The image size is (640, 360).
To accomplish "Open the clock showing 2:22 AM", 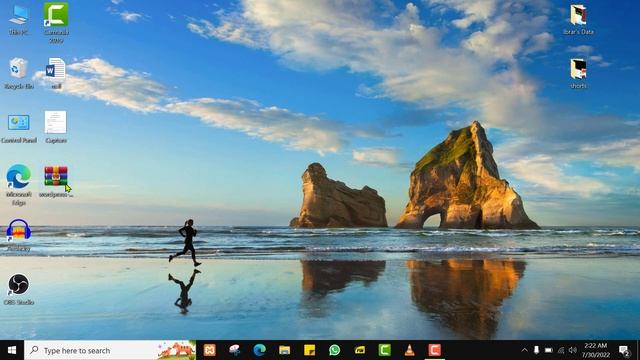I will [596, 350].
